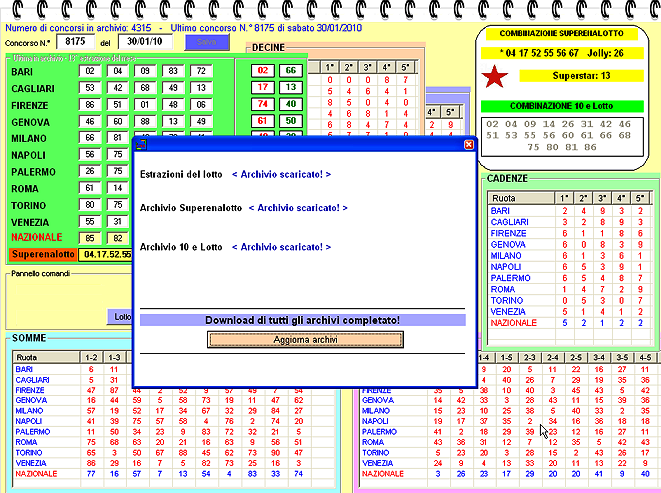This screenshot has height=493, width=661.
Task: Click the 5ª column header in CADENZE table
Action: [640, 198]
